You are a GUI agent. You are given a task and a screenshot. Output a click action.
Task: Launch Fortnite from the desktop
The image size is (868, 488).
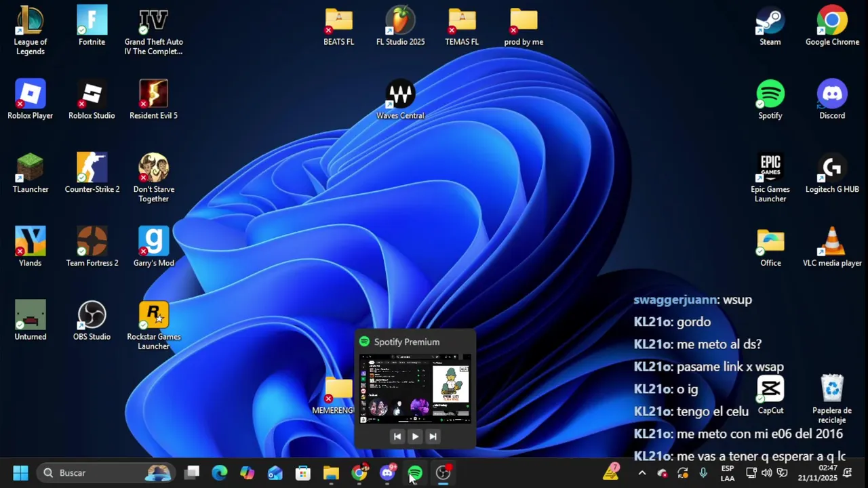coord(92,26)
